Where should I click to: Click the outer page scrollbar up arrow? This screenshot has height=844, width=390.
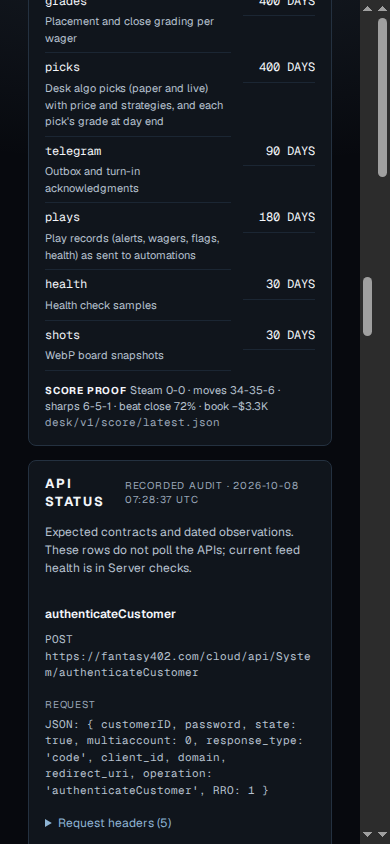382,9
